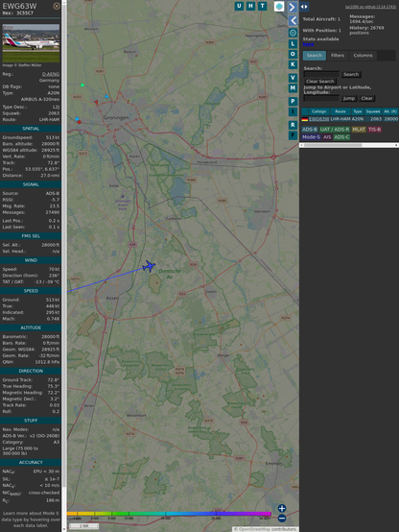Click the A20N type cell in table

(x=358, y=119)
